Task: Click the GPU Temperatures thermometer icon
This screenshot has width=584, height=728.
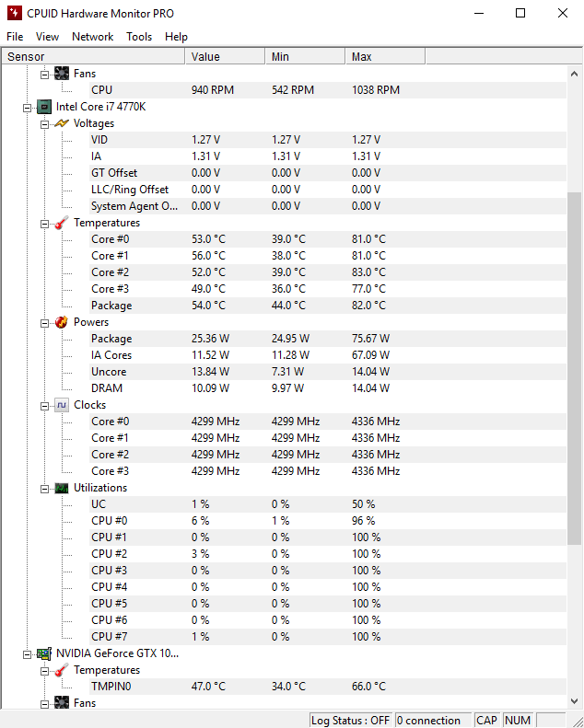Action: [x=62, y=670]
